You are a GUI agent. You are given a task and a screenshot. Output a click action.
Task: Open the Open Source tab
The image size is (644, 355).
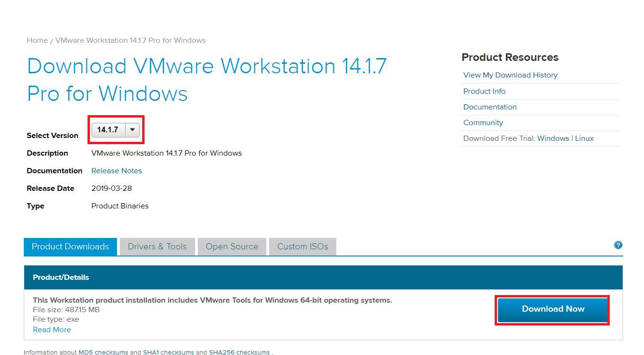pyautogui.click(x=232, y=247)
